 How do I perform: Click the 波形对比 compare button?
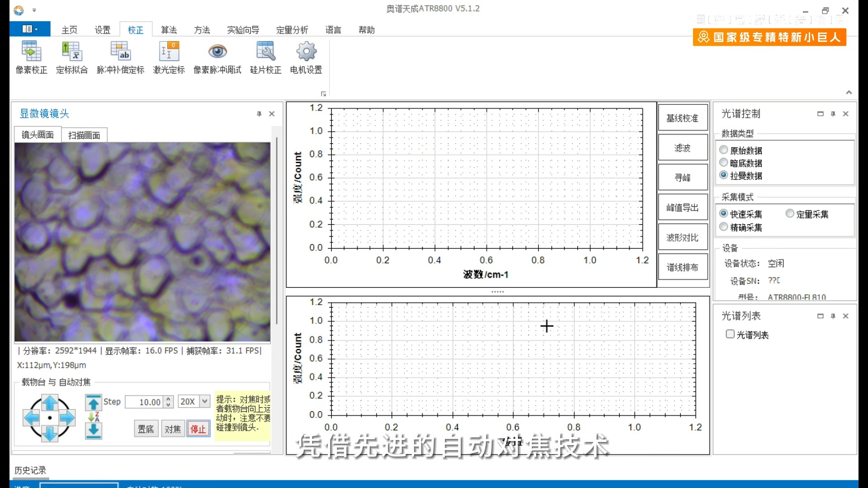(x=682, y=237)
